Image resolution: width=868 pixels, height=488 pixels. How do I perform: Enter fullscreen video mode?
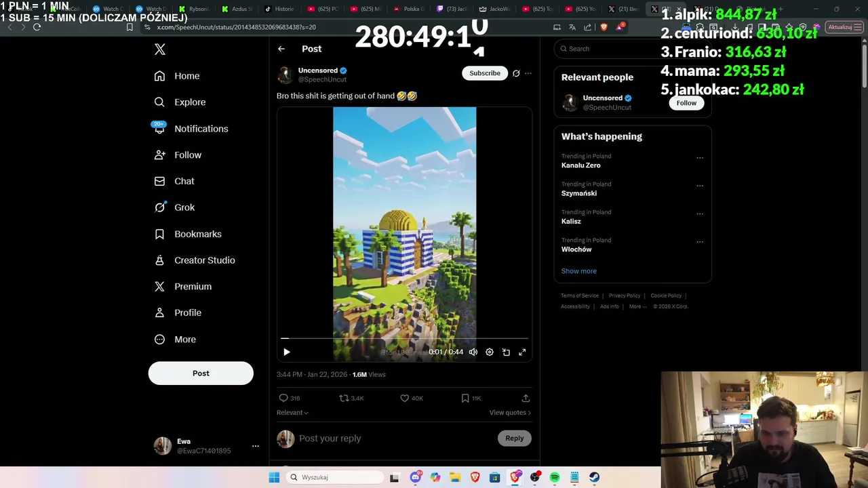522,352
